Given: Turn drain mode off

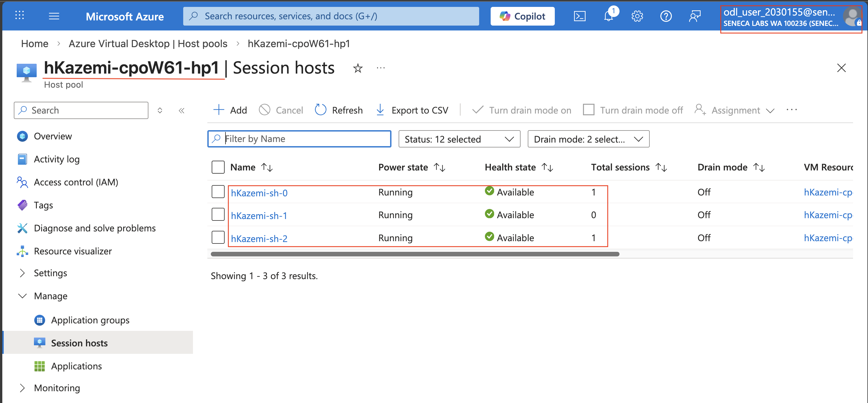Looking at the screenshot, I should 633,110.
